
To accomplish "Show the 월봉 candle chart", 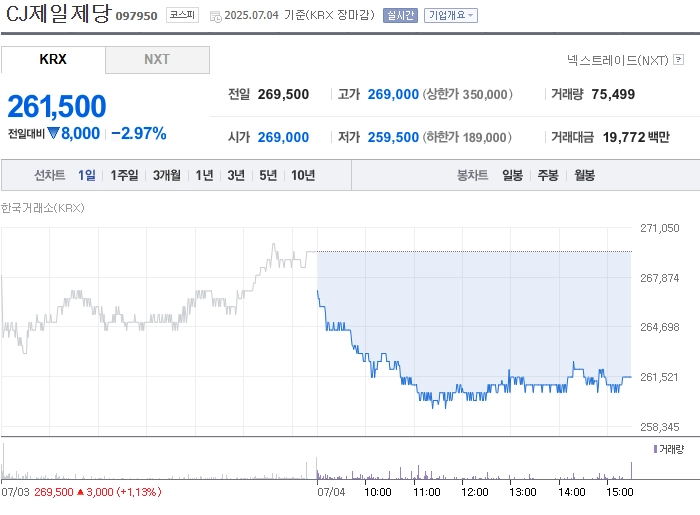I will tap(584, 175).
